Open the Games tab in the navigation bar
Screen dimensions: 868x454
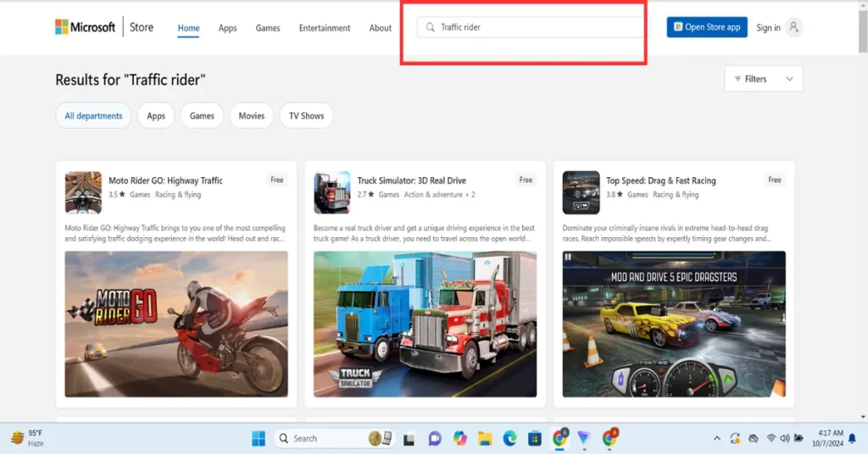point(268,28)
